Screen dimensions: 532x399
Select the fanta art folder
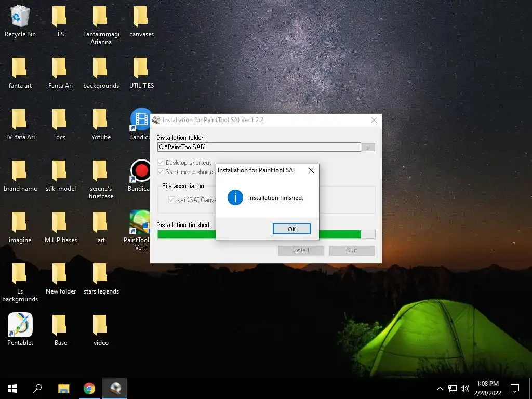(x=20, y=73)
